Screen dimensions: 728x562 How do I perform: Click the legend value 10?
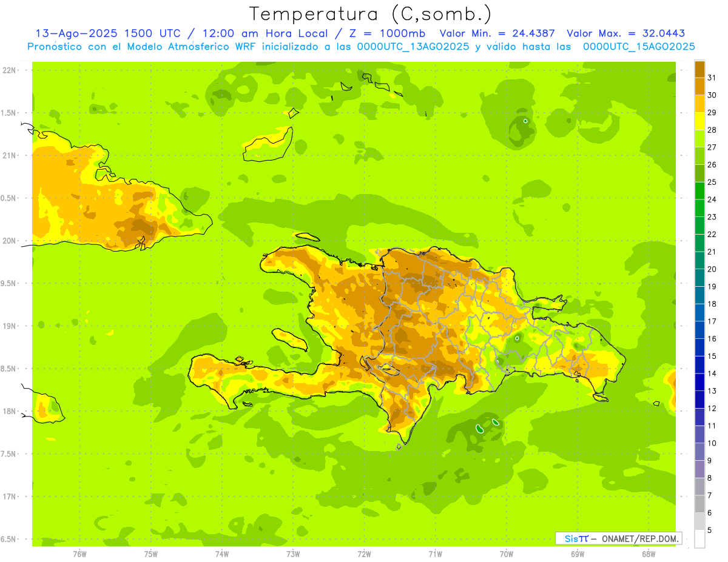pyautogui.click(x=712, y=443)
